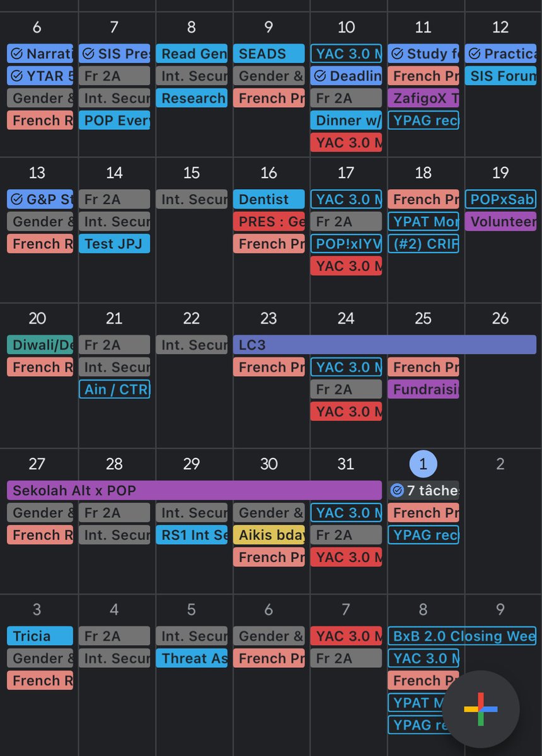The image size is (542, 756).
Task: Open the Read Gen event
Action: pyautogui.click(x=192, y=54)
